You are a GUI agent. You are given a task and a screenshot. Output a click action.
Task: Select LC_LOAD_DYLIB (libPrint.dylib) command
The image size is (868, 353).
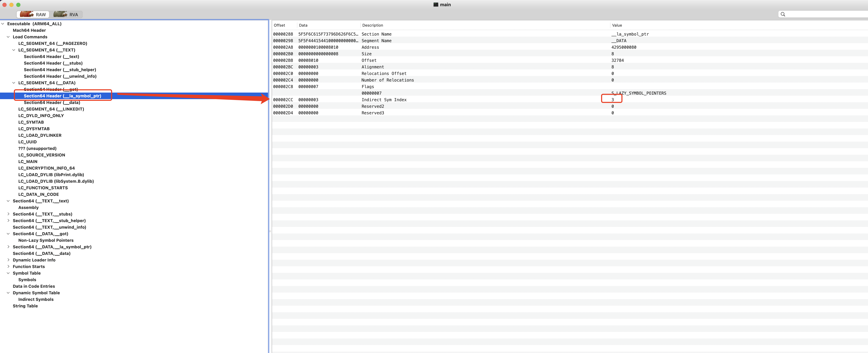click(51, 175)
